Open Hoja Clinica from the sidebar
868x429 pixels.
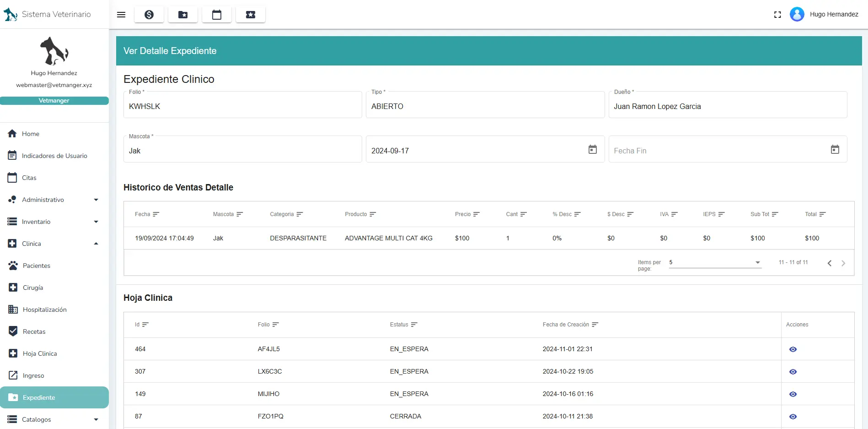point(54,353)
